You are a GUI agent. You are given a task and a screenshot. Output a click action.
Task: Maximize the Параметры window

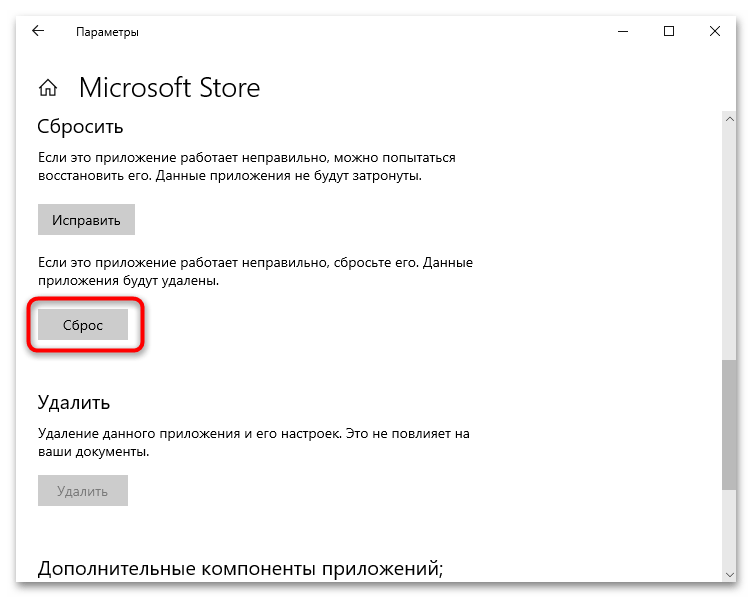tap(669, 32)
